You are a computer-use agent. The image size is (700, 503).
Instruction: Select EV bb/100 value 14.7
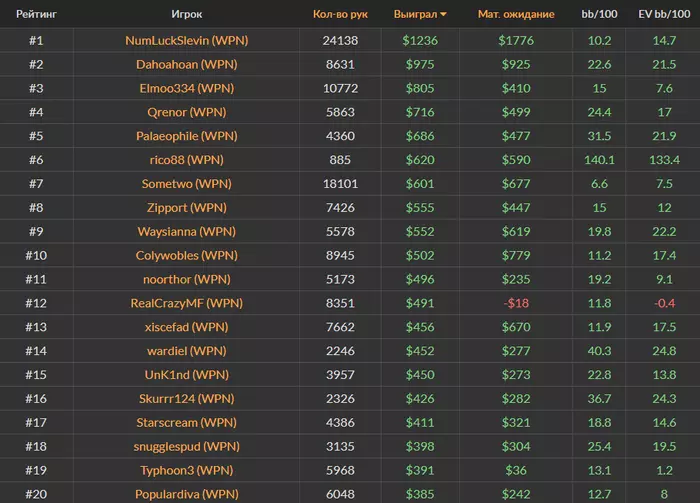click(x=664, y=41)
